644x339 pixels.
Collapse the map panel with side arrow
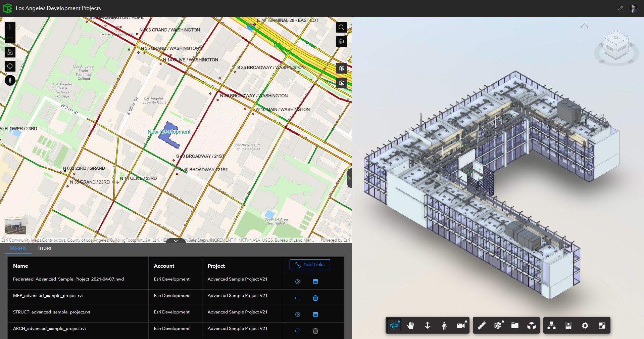(349, 178)
